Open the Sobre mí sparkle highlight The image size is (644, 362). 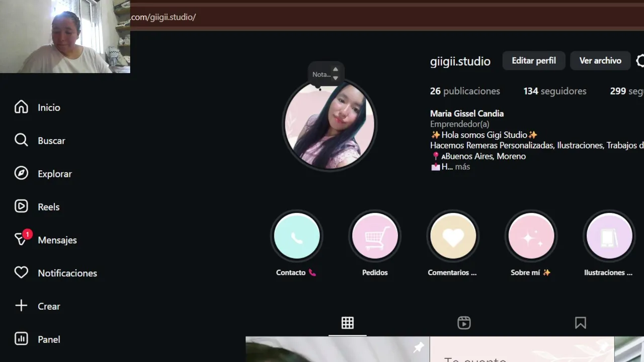531,236
